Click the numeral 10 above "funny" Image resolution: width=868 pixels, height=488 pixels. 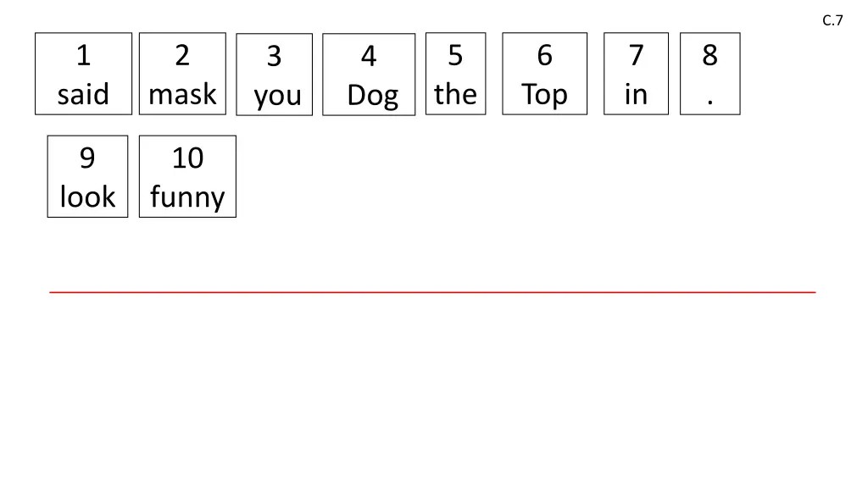[187, 158]
